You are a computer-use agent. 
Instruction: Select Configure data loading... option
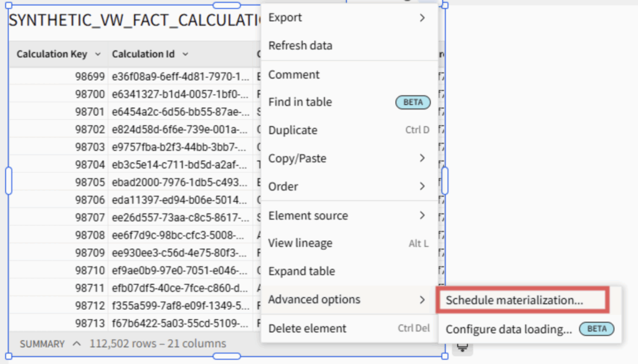[508, 330]
